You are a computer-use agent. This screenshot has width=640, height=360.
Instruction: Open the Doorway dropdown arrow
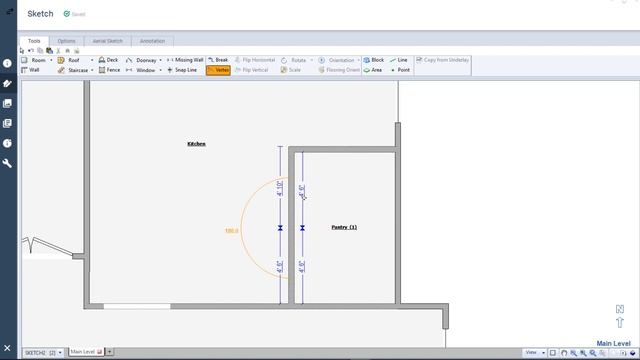coord(160,60)
